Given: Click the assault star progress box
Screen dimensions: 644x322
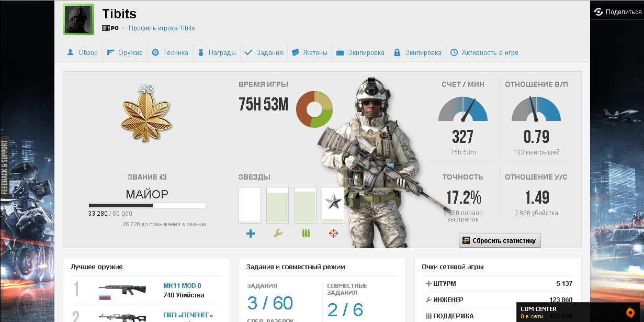Looking at the screenshot, I should pyautogui.click(x=250, y=205).
